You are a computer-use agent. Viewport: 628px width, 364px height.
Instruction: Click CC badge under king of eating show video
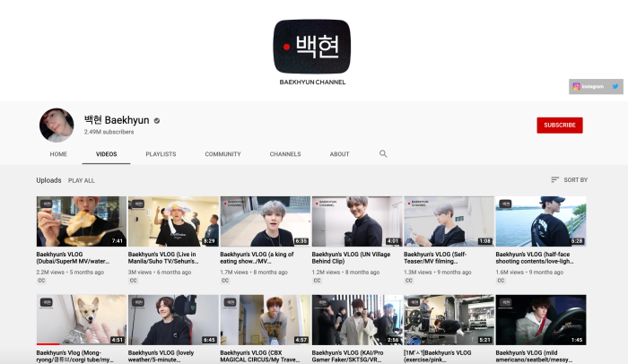click(x=225, y=281)
